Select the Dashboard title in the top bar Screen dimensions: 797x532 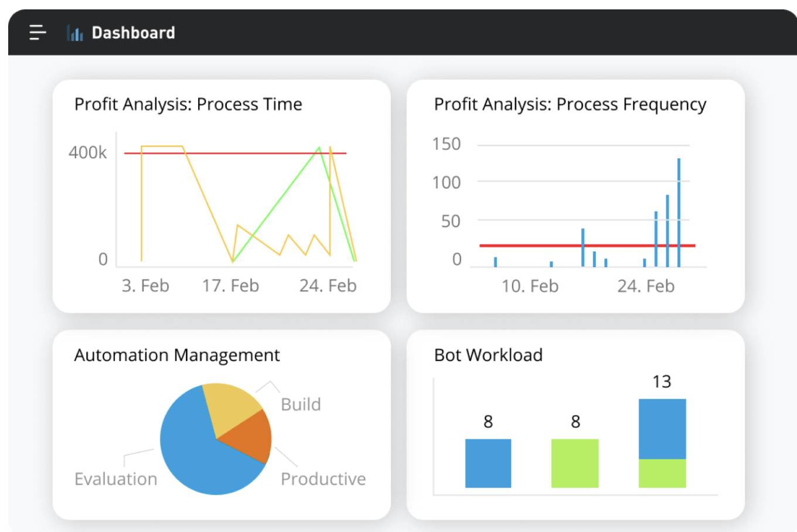132,33
